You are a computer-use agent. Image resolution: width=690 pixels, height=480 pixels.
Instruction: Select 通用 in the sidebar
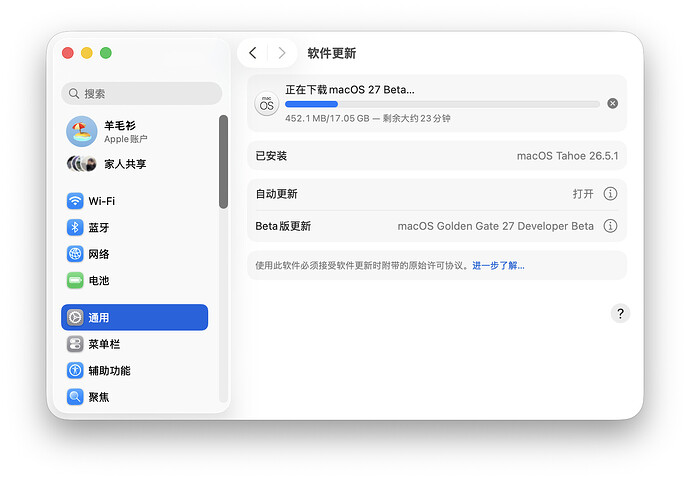click(135, 317)
